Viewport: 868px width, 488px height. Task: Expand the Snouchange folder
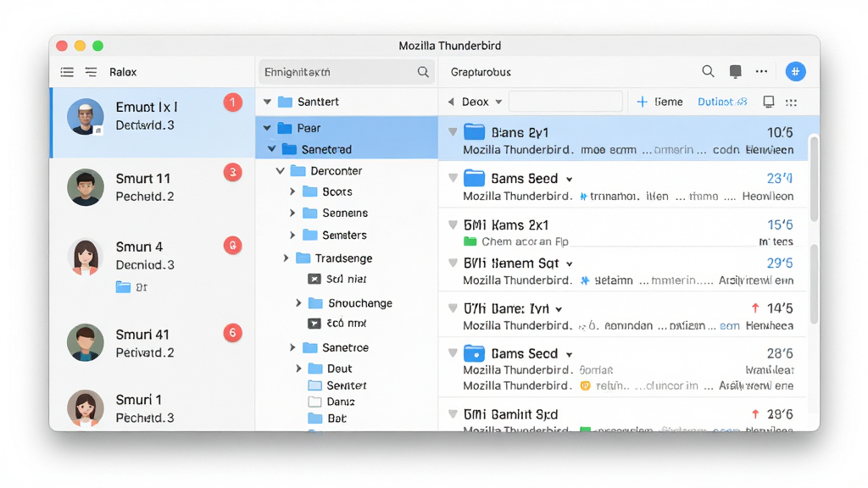point(298,303)
